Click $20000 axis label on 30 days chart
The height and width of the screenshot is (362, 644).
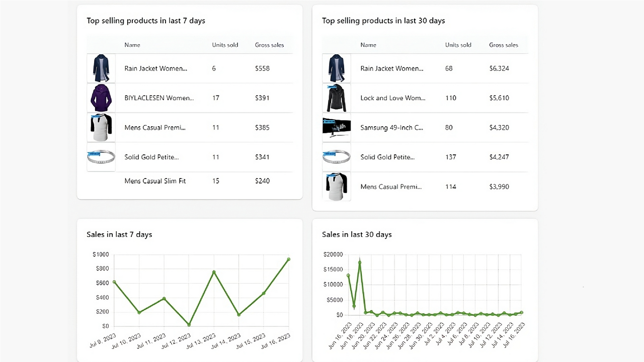coord(333,254)
